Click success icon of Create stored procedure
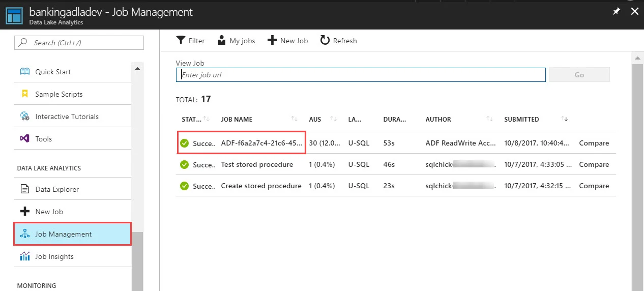 [x=184, y=186]
